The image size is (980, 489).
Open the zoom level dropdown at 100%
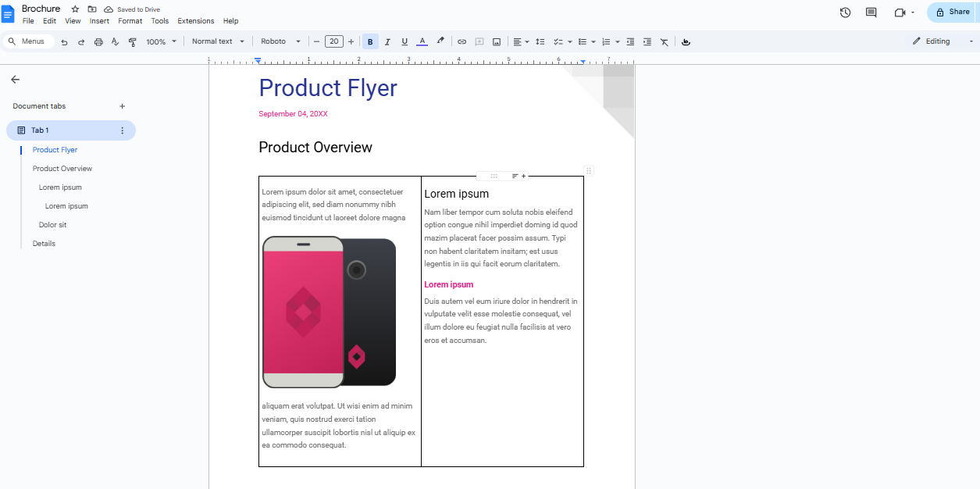[x=159, y=41]
